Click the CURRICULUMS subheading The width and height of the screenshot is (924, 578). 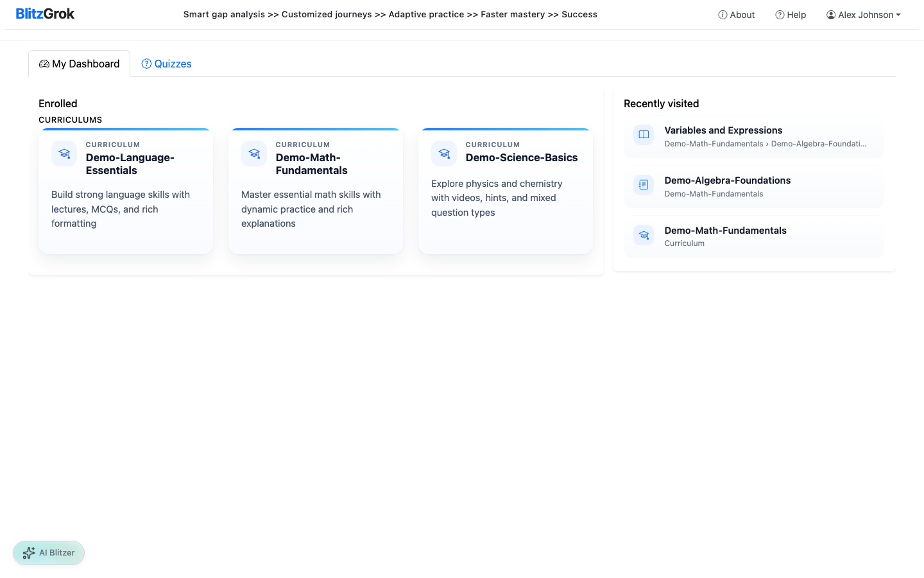(71, 120)
